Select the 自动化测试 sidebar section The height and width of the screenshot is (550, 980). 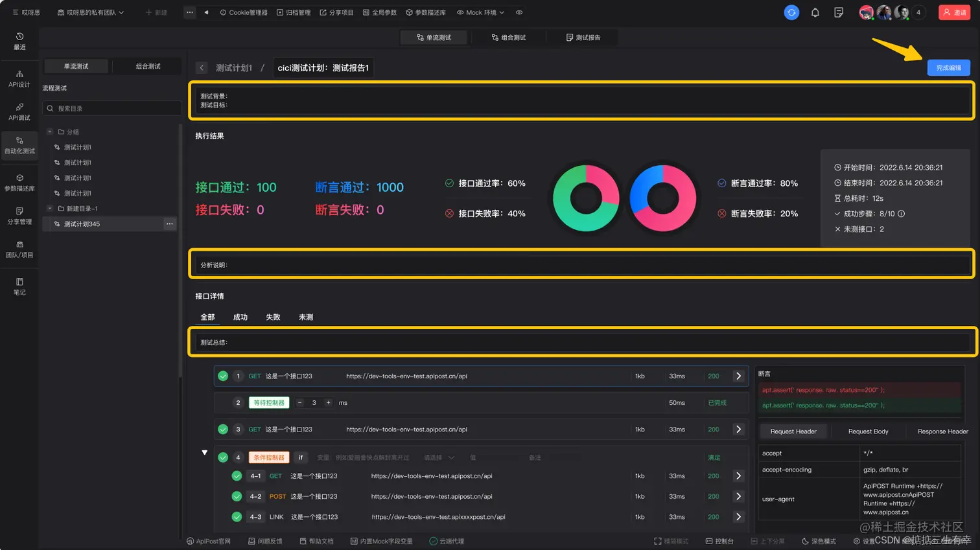pos(19,146)
